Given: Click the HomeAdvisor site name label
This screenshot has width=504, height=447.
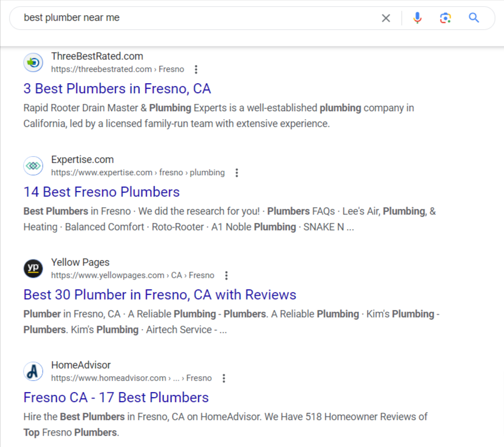Looking at the screenshot, I should pos(81,365).
